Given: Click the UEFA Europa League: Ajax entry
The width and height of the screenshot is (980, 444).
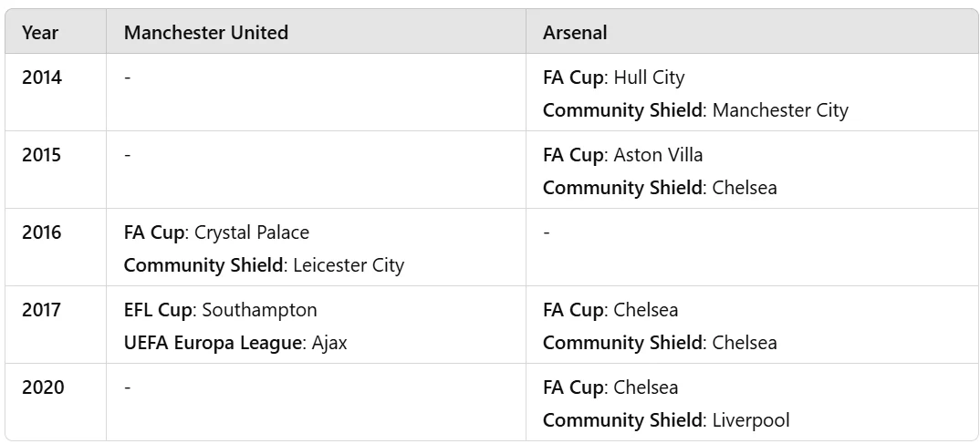Looking at the screenshot, I should 235,343.
